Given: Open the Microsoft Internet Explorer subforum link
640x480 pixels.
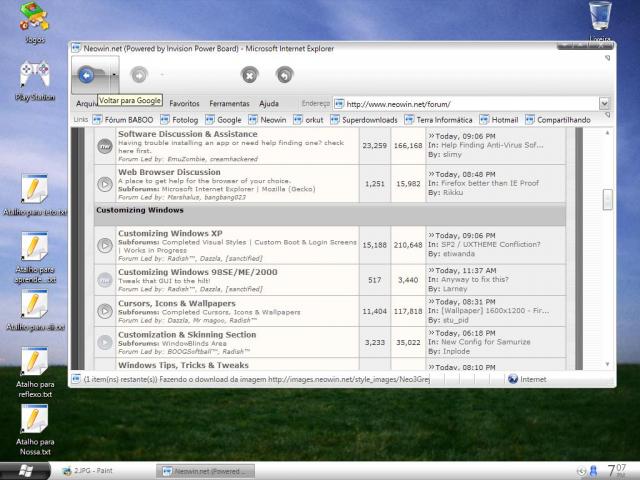Looking at the screenshot, I should 208,189.
